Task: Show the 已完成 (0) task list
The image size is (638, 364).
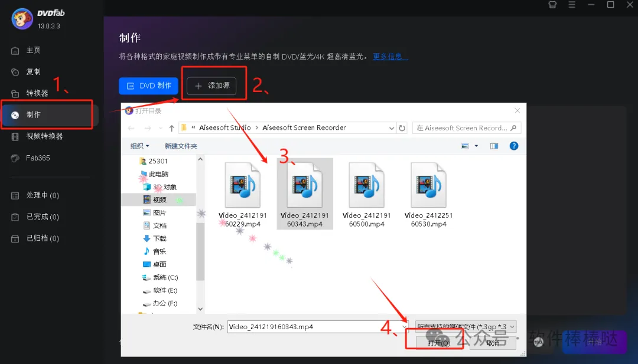Action: 35,217
